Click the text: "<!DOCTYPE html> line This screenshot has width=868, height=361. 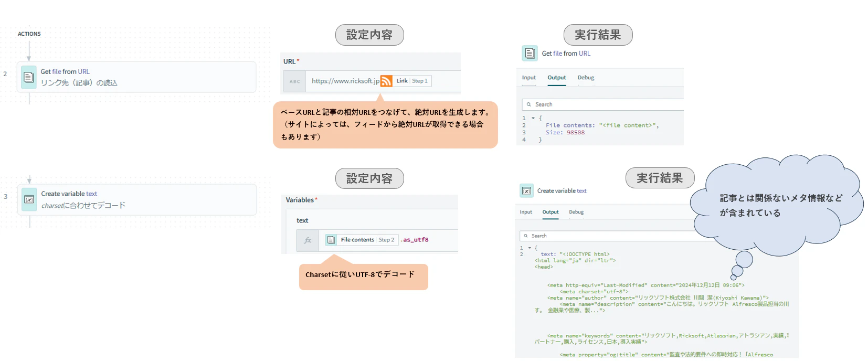tap(575, 254)
